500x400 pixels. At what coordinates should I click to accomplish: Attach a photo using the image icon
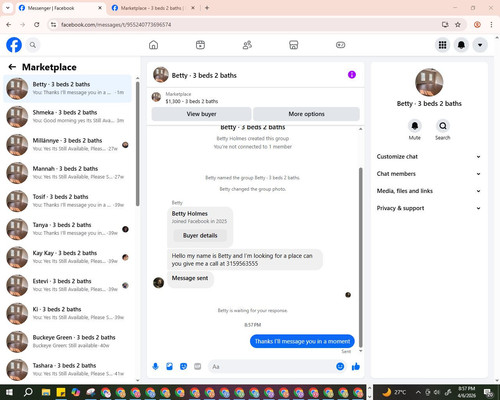point(169,367)
